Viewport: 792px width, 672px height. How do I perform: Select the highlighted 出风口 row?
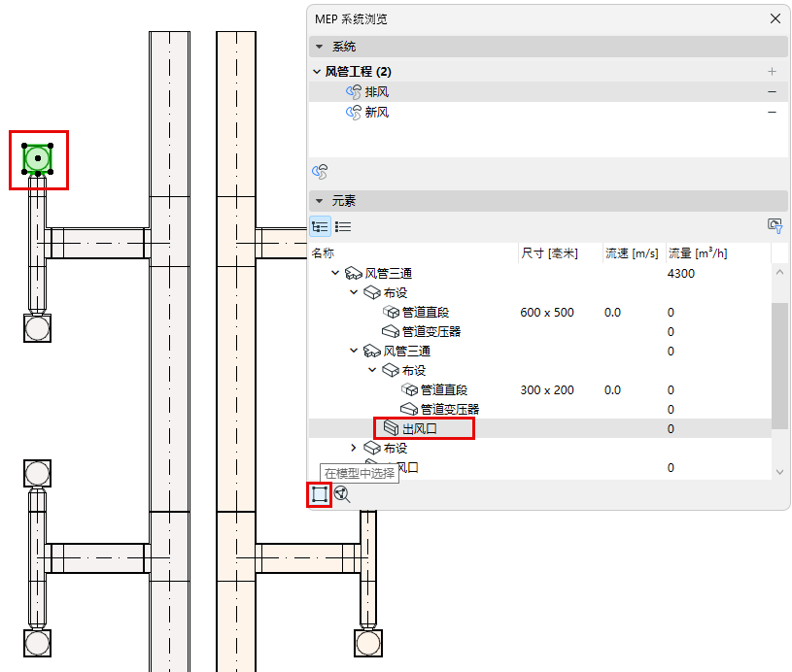click(x=539, y=428)
